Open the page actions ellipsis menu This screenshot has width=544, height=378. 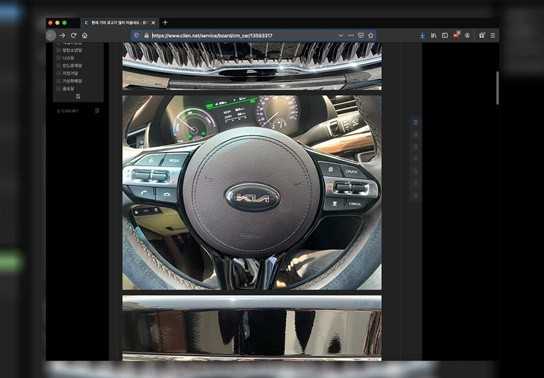point(351,35)
